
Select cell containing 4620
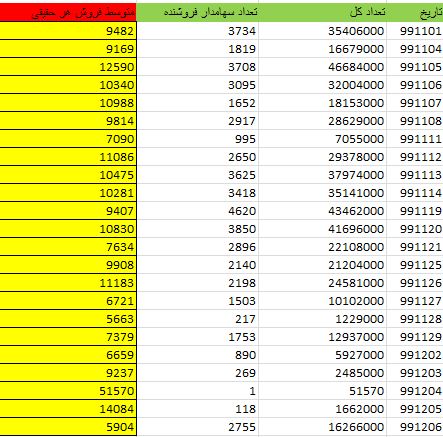click(x=198, y=211)
